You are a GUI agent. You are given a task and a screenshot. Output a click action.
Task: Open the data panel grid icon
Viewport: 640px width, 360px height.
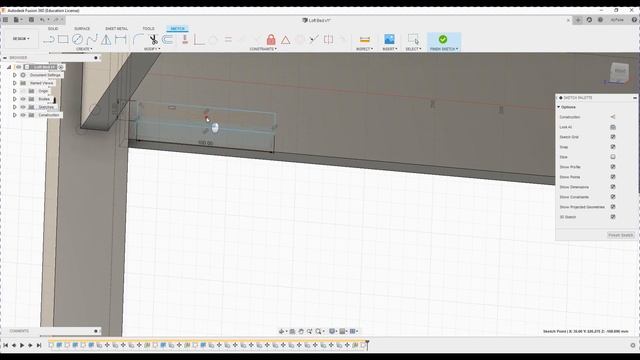point(5,20)
